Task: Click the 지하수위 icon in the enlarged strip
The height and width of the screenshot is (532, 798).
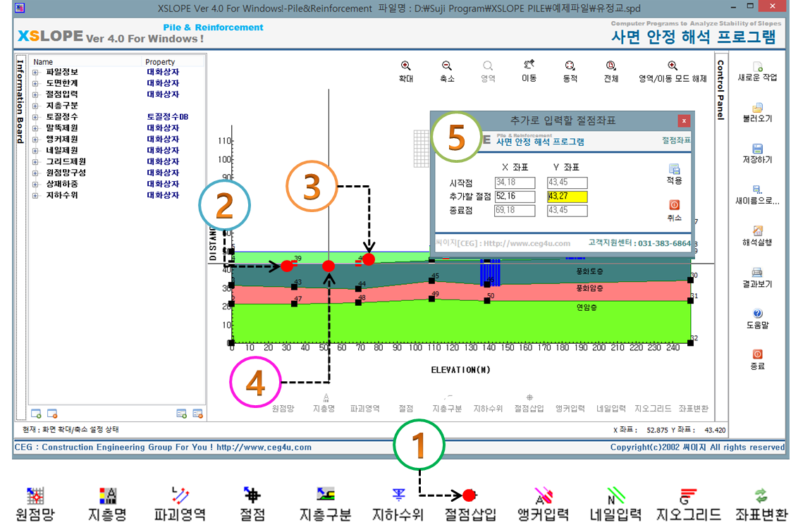Action: click(x=398, y=495)
